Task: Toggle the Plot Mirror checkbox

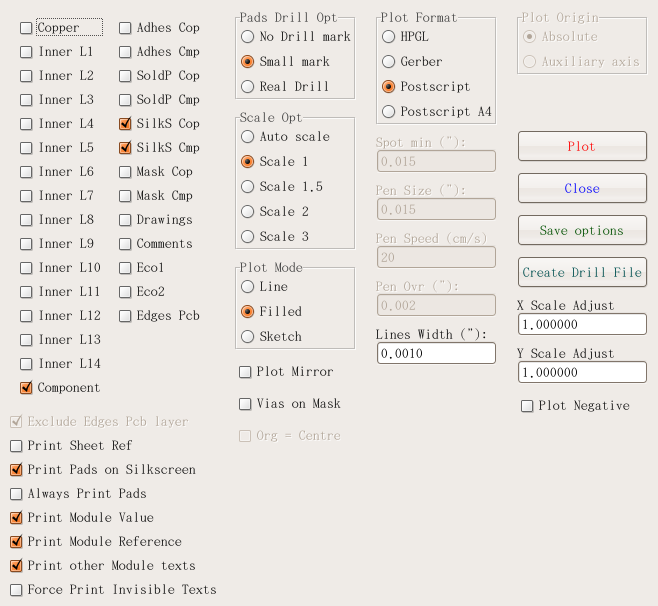Action: point(246,372)
